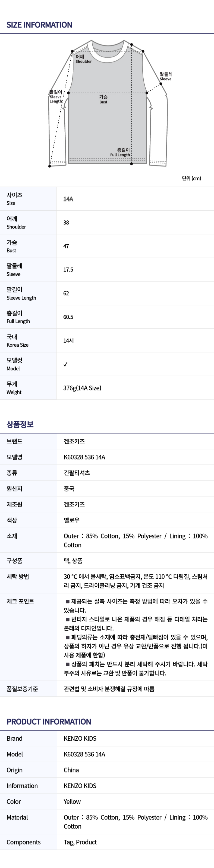Click the weight value 376g(14A Size)
This screenshot has height=868, width=214.
(x=83, y=388)
